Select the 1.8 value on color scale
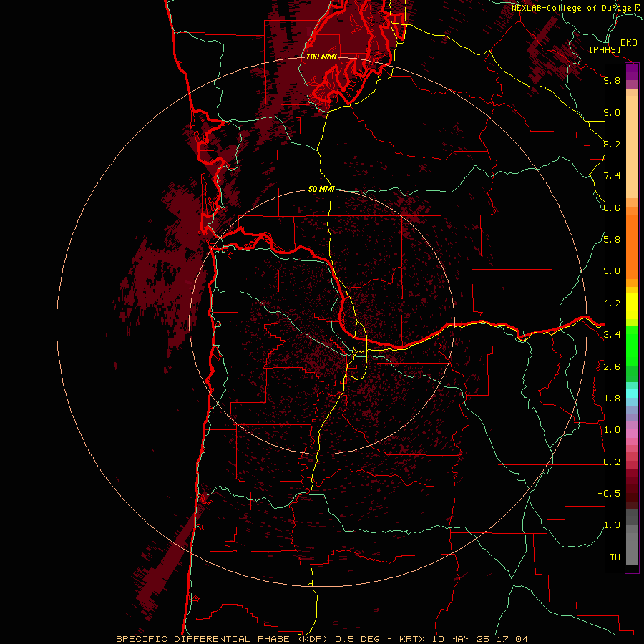644x644 pixels. [x=612, y=399]
